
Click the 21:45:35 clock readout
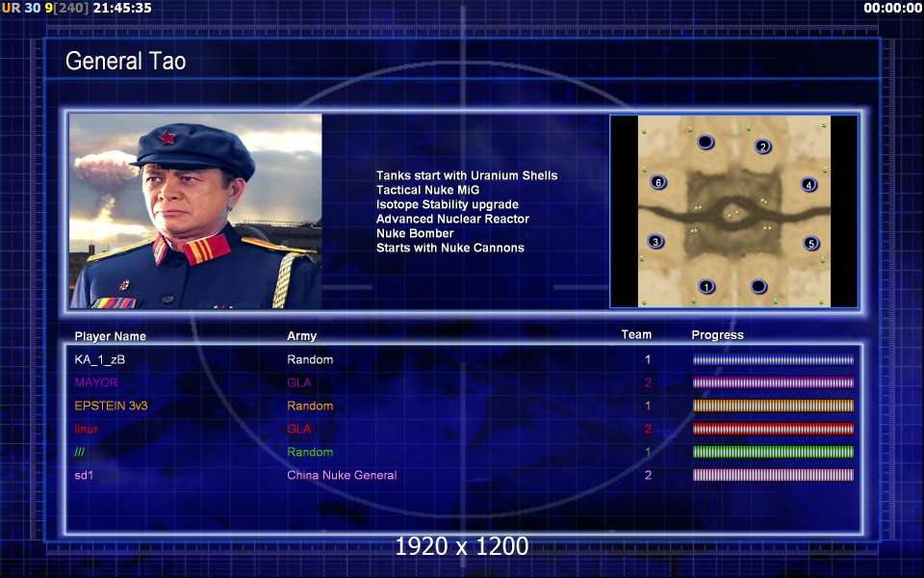pyautogui.click(x=122, y=9)
